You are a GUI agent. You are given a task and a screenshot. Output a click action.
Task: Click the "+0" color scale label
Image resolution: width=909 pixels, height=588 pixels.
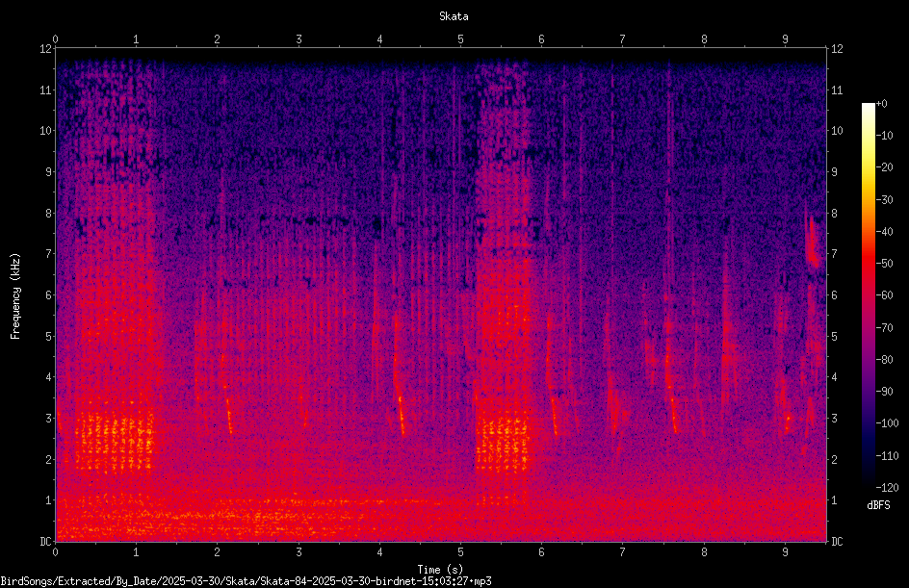(x=882, y=104)
